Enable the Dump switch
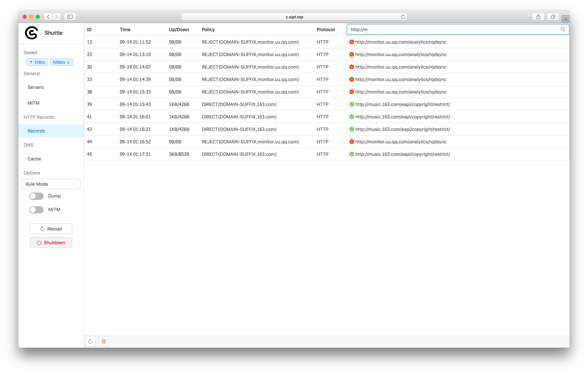 (36, 196)
